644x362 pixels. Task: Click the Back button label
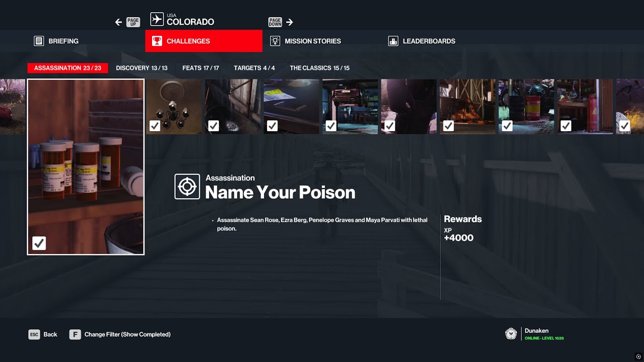[50, 334]
